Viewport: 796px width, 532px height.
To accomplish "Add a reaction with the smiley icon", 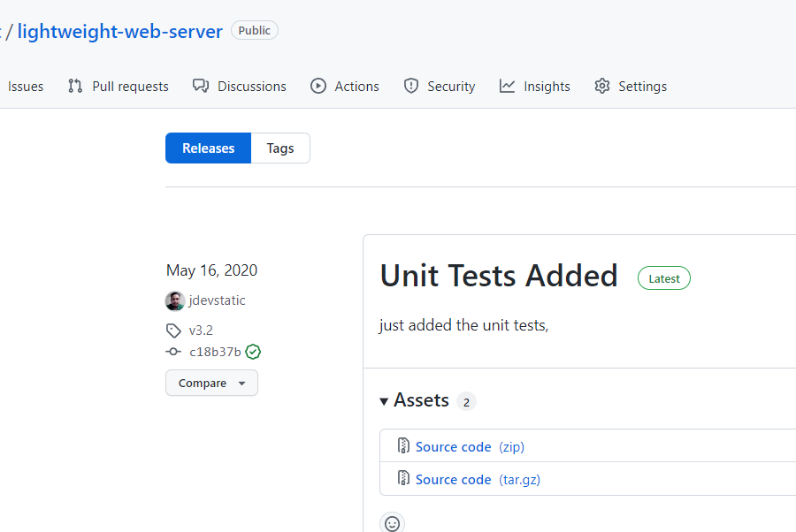I will click(392, 522).
